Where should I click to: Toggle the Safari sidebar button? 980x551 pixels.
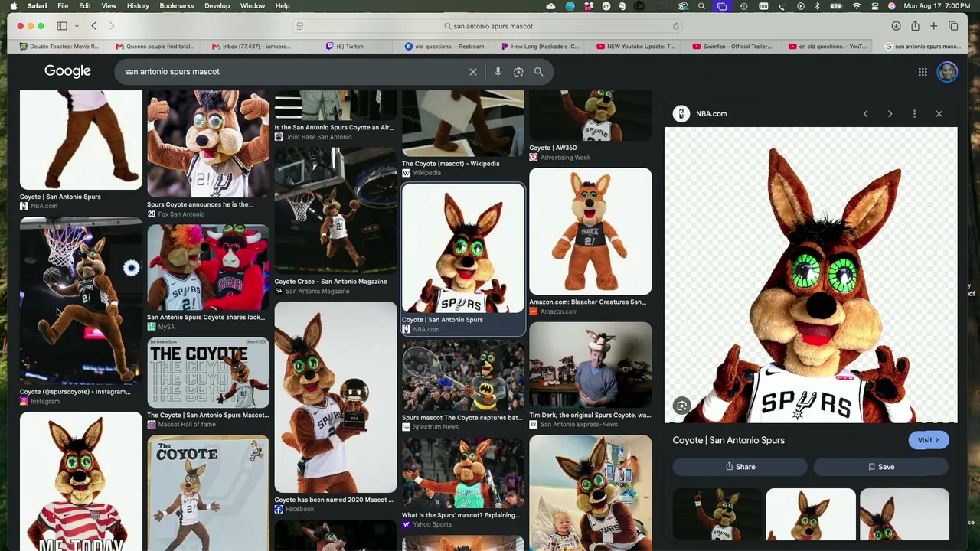[62, 26]
